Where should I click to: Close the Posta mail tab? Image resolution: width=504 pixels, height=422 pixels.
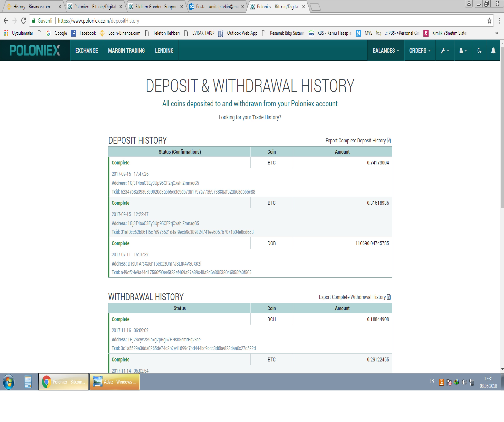pos(243,7)
